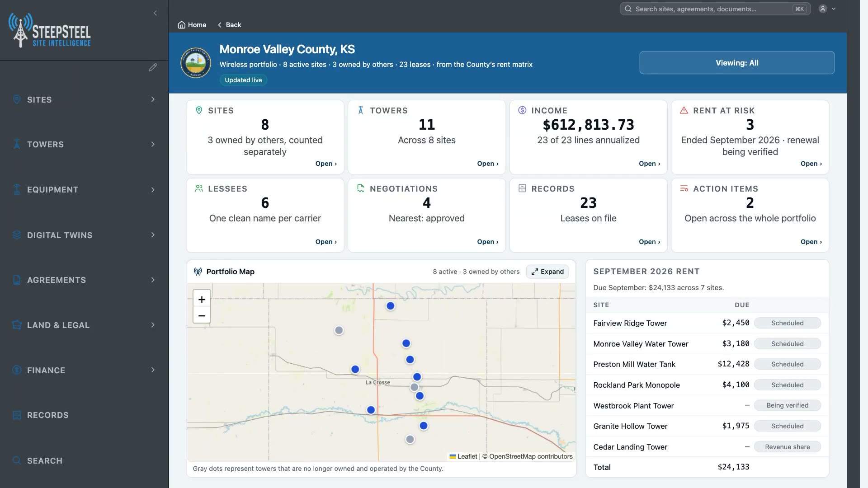Image resolution: width=868 pixels, height=488 pixels.
Task: Click the Monroe Valley County seal logo
Action: (196, 62)
